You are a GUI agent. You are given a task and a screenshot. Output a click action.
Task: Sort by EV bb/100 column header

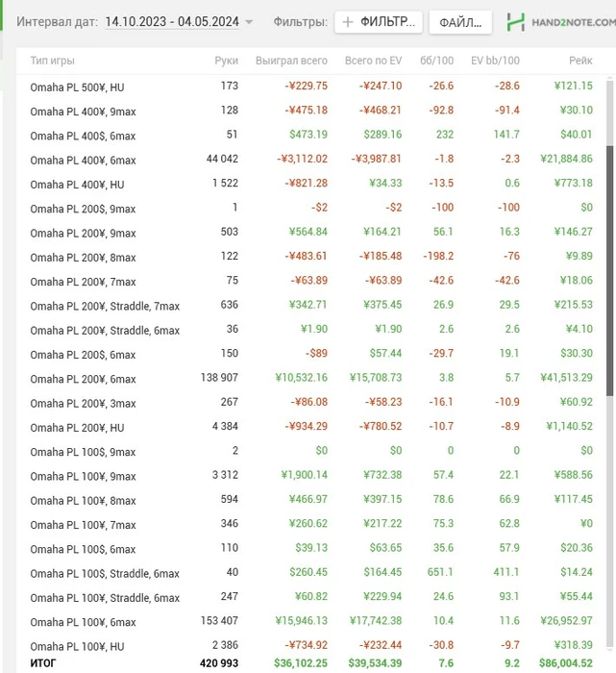tap(495, 61)
